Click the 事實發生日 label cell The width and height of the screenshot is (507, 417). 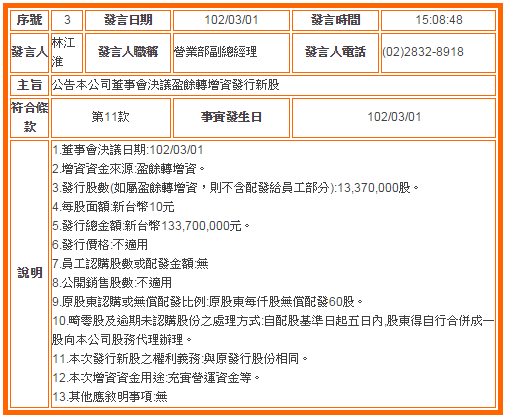231,118
